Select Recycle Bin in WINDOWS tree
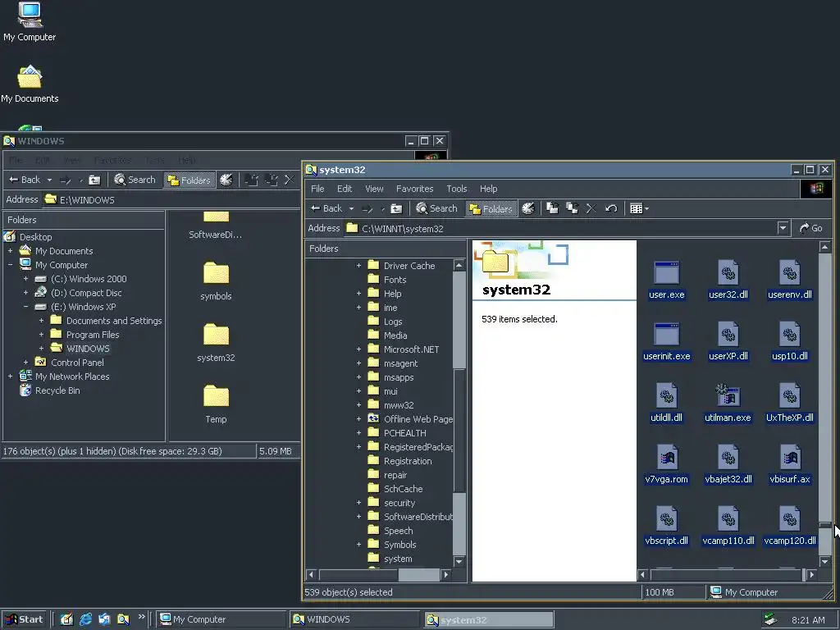Viewport: 840px width, 630px height. (57, 390)
